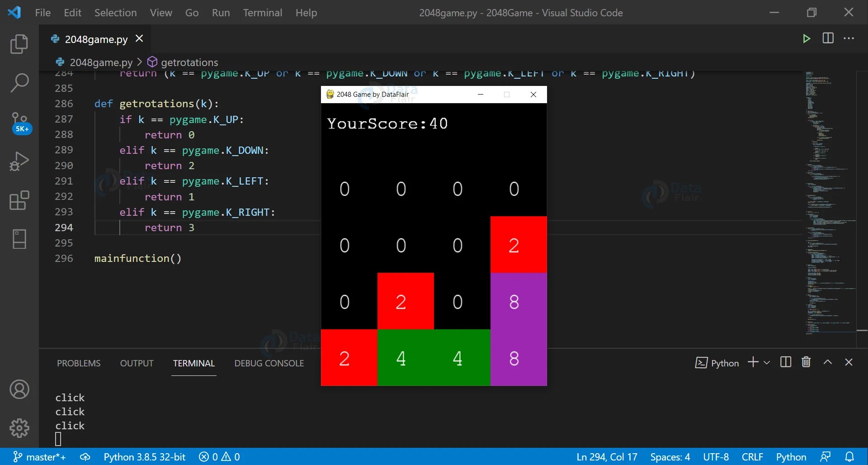This screenshot has width=868, height=465.
Task: Kill the active terminal
Action: coord(806,362)
